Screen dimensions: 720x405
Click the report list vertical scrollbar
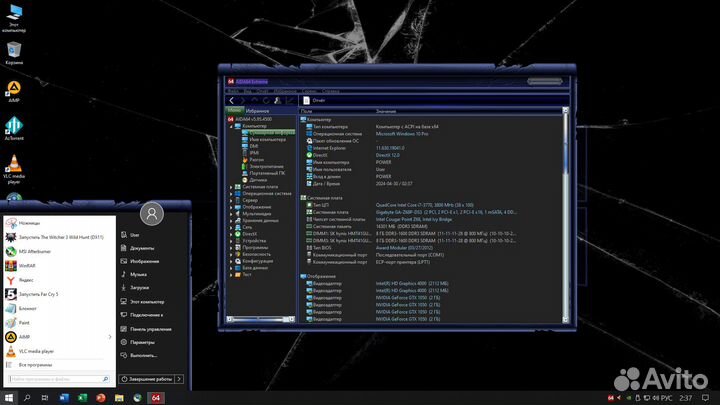565,215
